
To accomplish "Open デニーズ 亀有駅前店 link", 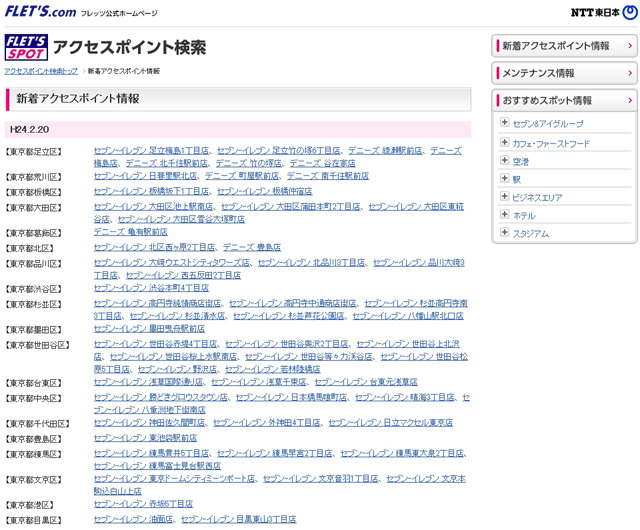I will pyautogui.click(x=131, y=232).
